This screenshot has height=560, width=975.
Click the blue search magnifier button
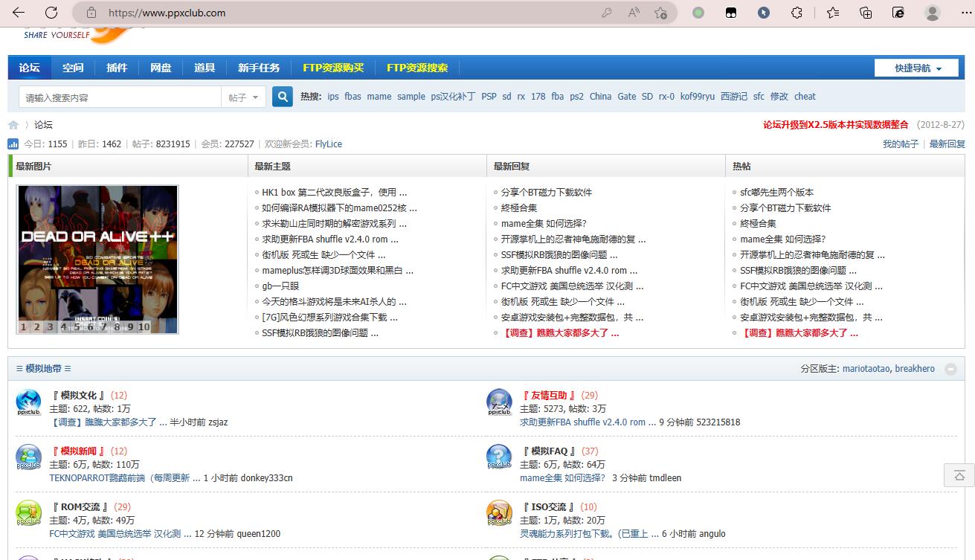click(x=283, y=97)
